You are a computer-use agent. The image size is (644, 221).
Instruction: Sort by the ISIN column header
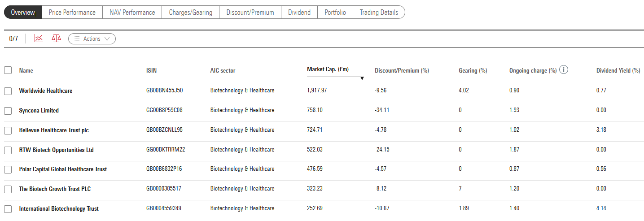[x=152, y=70]
